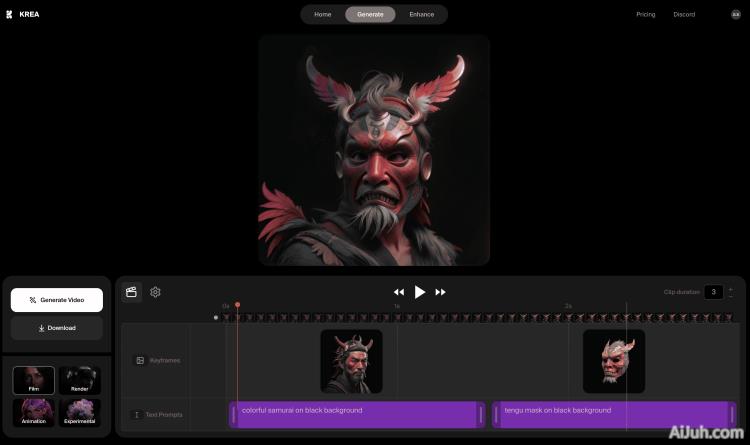Screen dimensions: 750x445
Task: Select the tengu mask keyframe thumbnail
Action: coord(614,361)
